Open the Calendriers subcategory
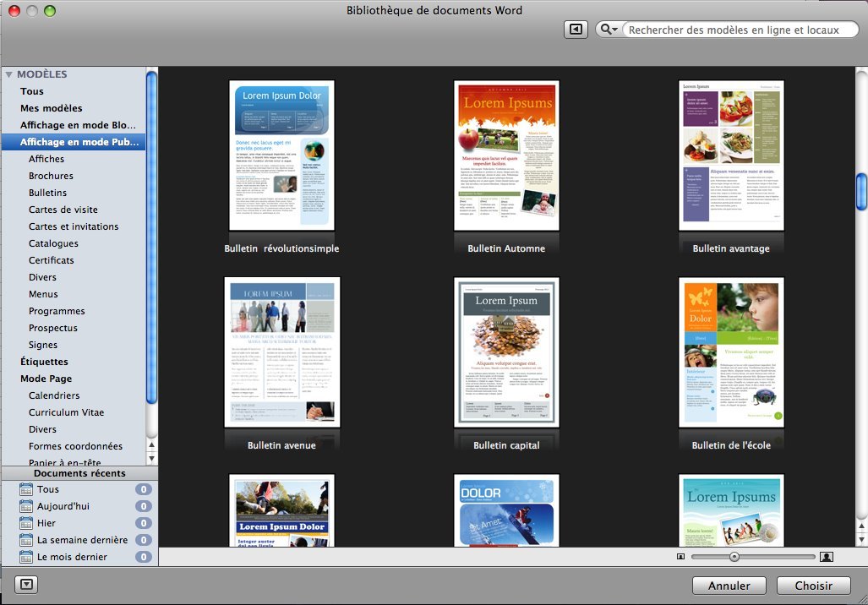Image resolution: width=868 pixels, height=605 pixels. pos(54,395)
